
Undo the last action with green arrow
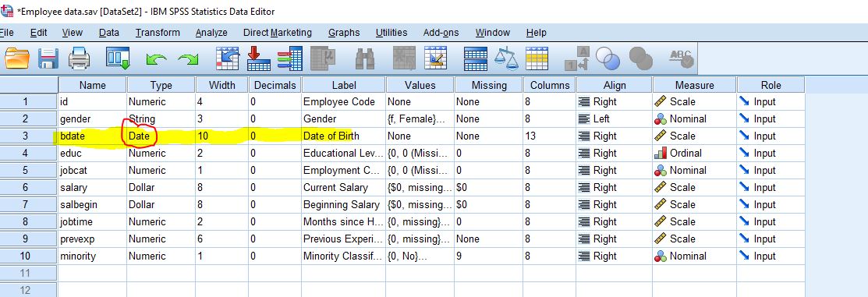[x=156, y=58]
